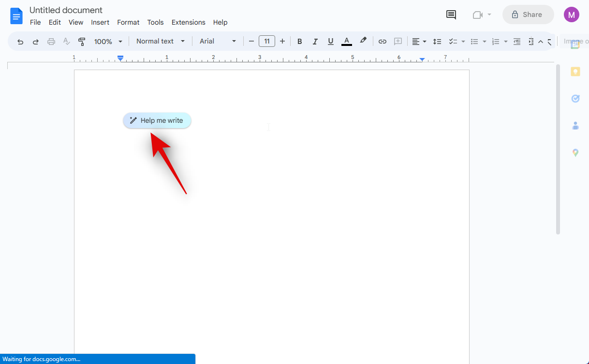This screenshot has width=589, height=364.
Task: Open the Help menu
Action: 220,22
